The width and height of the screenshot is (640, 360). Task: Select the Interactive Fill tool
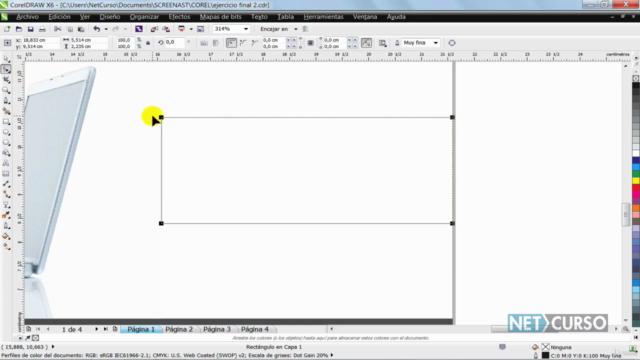[6, 247]
